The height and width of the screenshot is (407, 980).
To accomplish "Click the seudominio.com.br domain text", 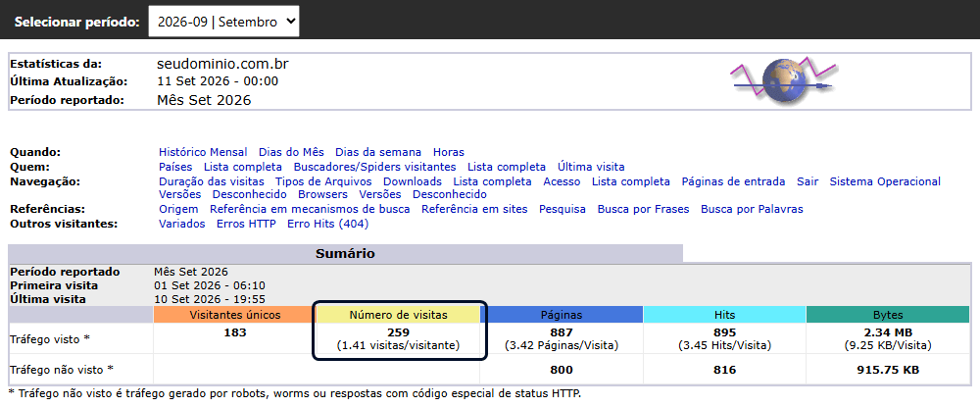I will click(223, 64).
